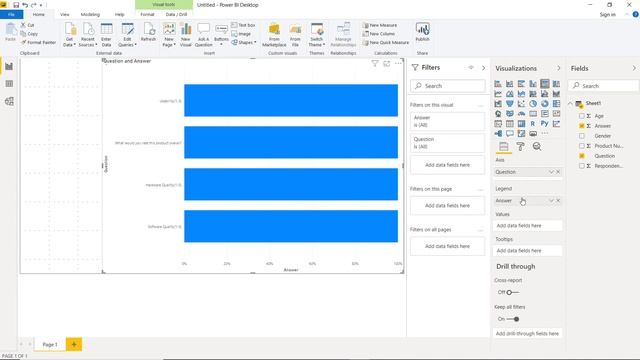Open Edit Queries
The width and height of the screenshot is (640, 360).
click(127, 35)
